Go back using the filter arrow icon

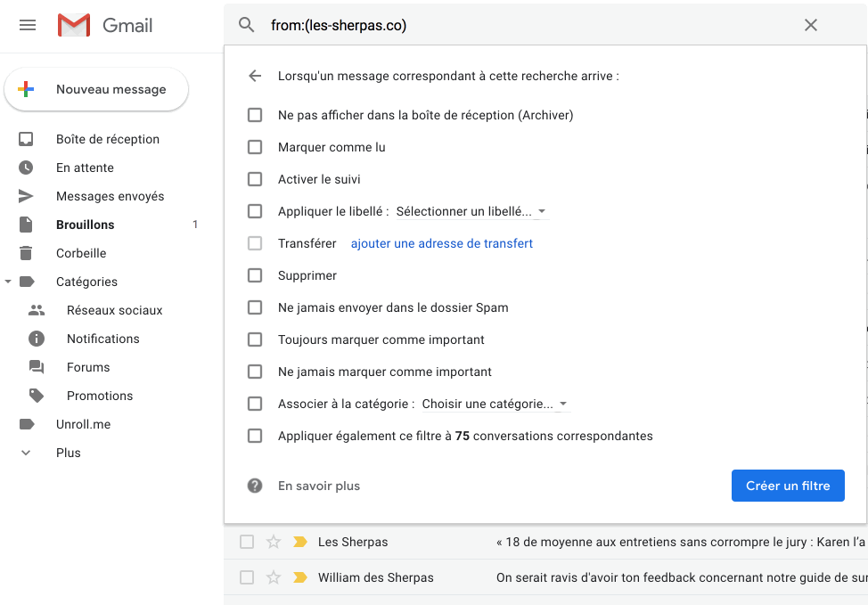click(255, 77)
